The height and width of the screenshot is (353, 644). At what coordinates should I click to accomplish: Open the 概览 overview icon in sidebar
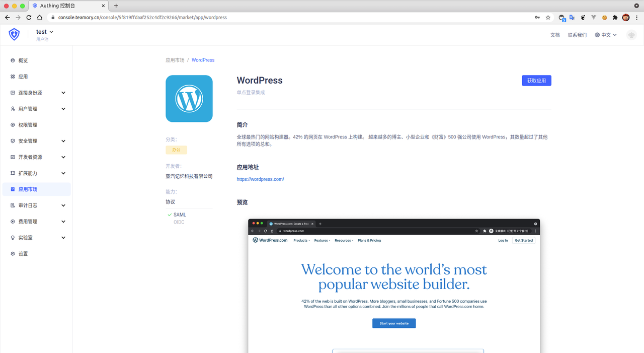coord(13,60)
